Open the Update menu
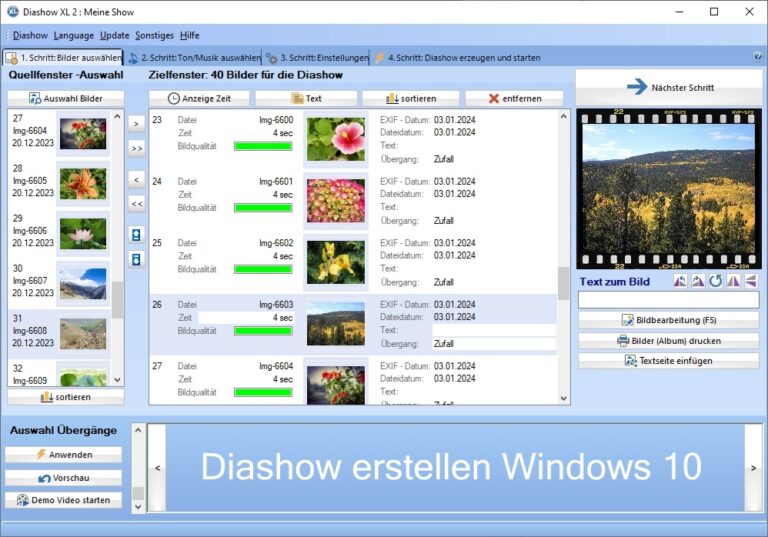Viewport: 768px width, 537px height. point(115,35)
